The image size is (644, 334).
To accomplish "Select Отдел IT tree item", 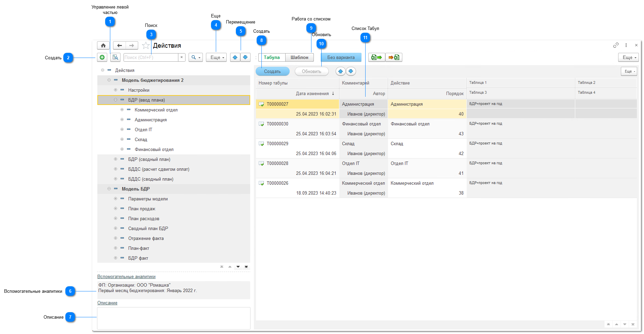I will (x=143, y=130).
